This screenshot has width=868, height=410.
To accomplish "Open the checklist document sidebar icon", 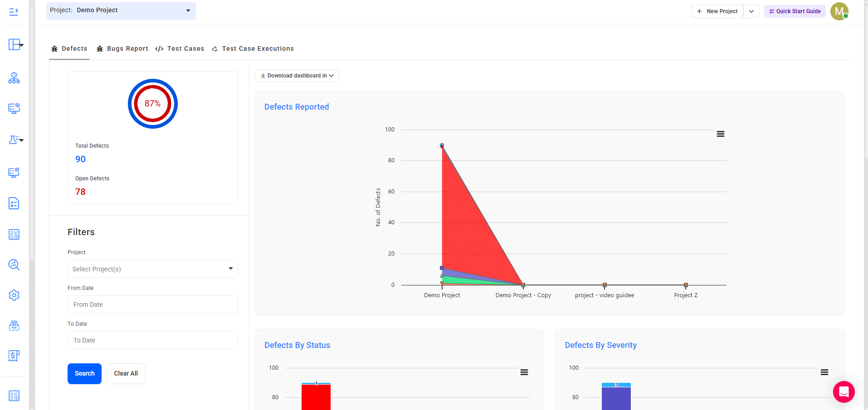I will 14,203.
